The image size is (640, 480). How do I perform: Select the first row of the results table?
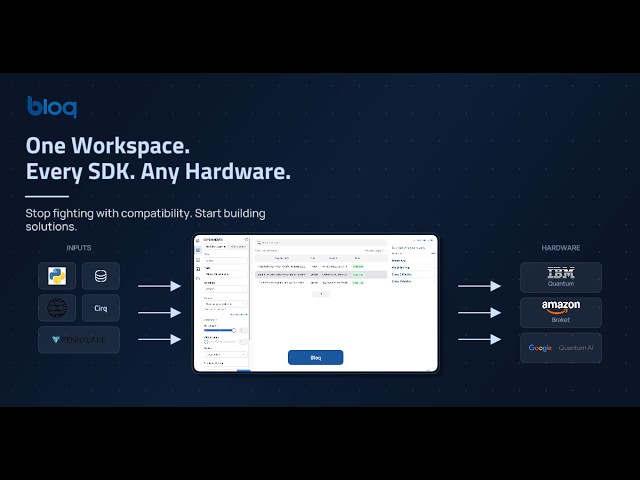click(321, 267)
